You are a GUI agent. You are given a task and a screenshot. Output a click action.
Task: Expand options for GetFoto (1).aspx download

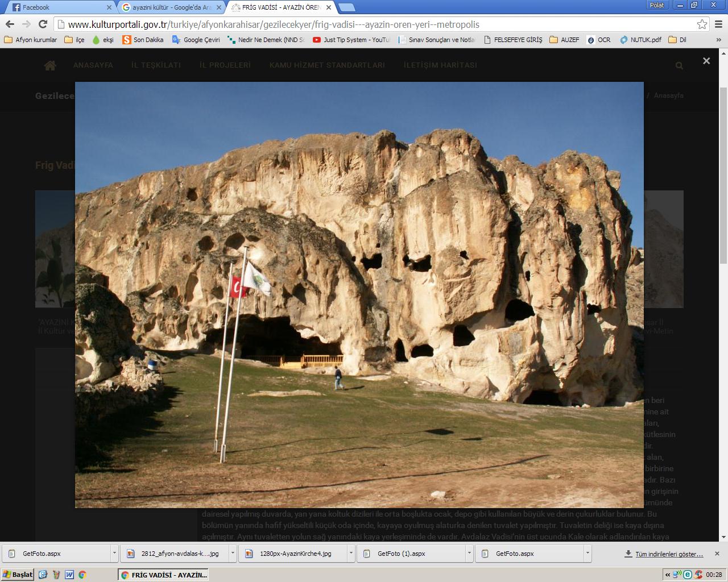coord(469,553)
